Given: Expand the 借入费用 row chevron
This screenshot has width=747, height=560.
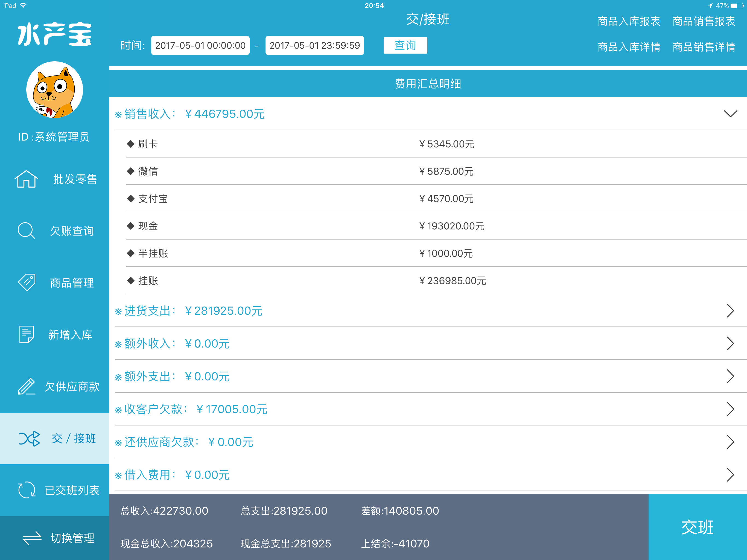Looking at the screenshot, I should (730, 474).
